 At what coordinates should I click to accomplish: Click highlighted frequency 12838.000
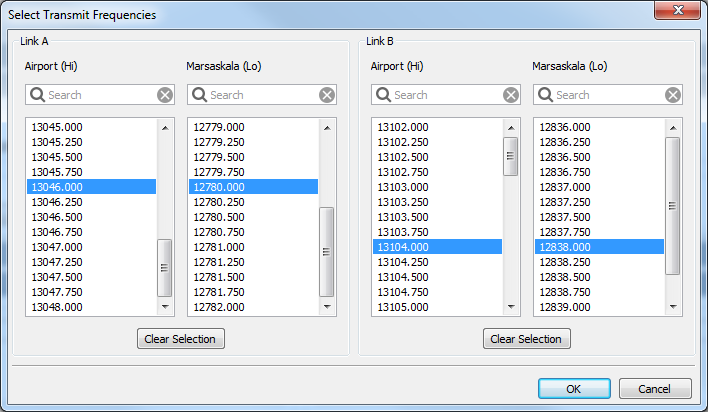point(600,247)
